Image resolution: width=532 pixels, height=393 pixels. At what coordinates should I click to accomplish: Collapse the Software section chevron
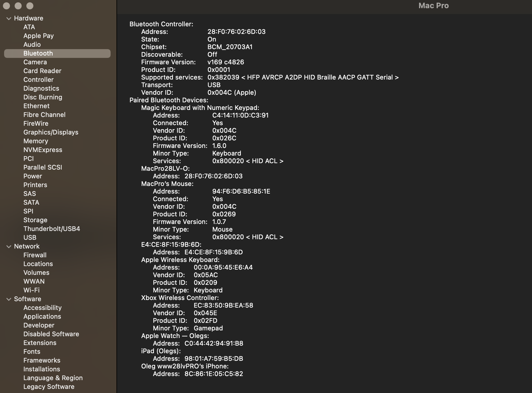coord(9,299)
